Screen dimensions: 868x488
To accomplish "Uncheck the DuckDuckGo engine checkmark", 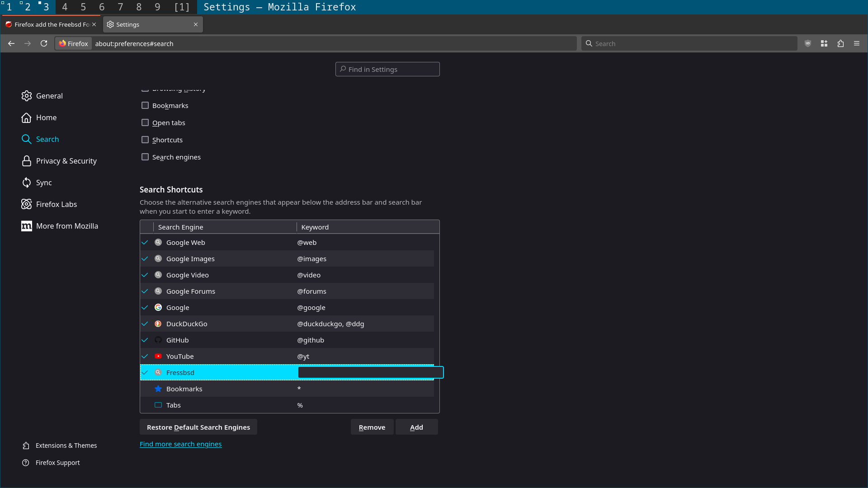I will (x=145, y=324).
